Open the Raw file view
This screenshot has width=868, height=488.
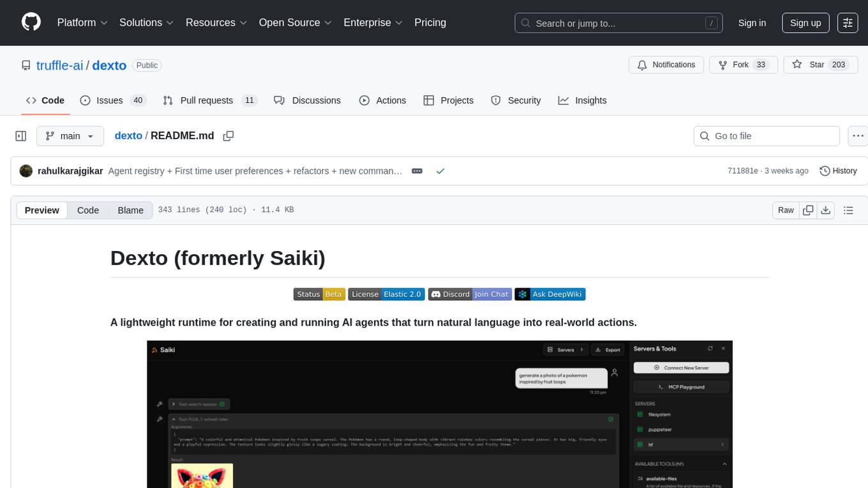pyautogui.click(x=786, y=210)
